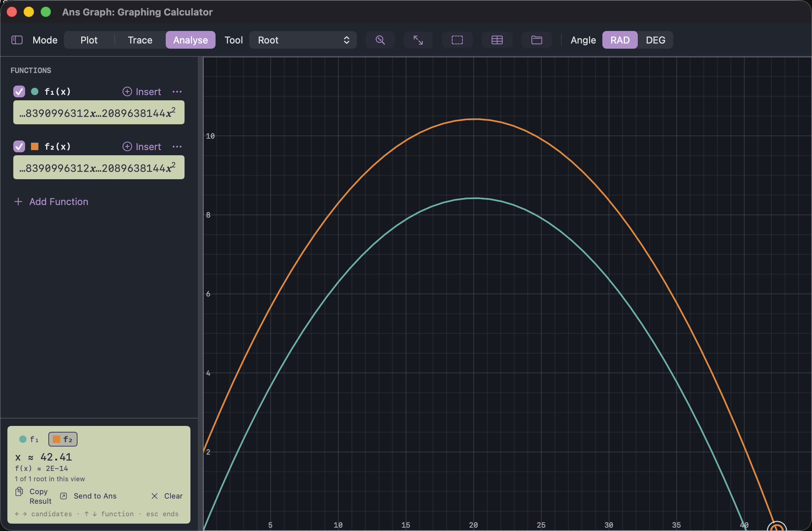Click the f₂(x) function label

pos(58,146)
